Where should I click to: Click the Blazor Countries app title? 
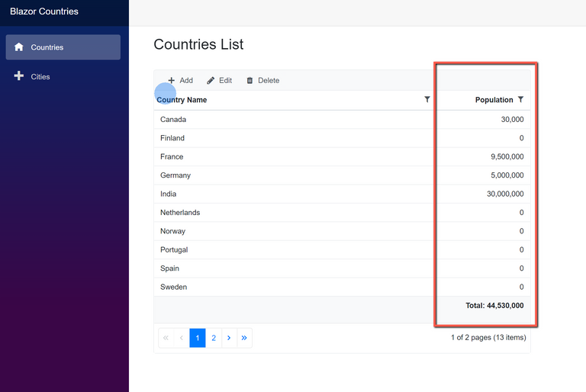44,11
